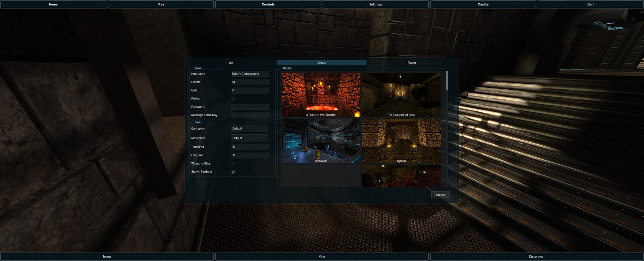Click the Clients value field
The height and width of the screenshot is (261, 644).
tap(249, 82)
